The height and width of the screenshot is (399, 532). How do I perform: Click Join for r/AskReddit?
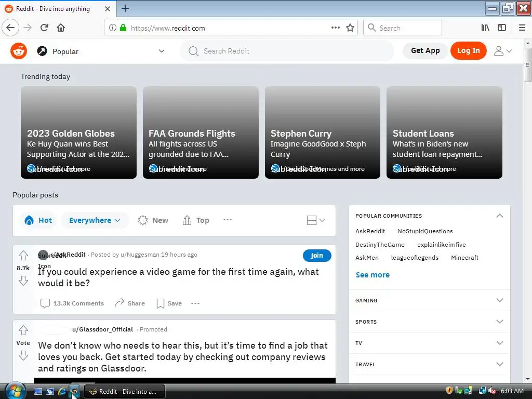coord(317,256)
